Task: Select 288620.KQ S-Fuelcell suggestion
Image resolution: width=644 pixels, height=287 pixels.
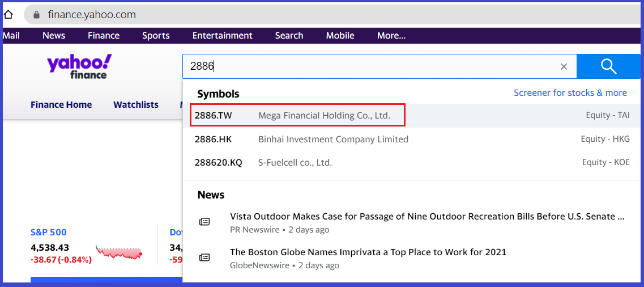Action: [x=412, y=162]
